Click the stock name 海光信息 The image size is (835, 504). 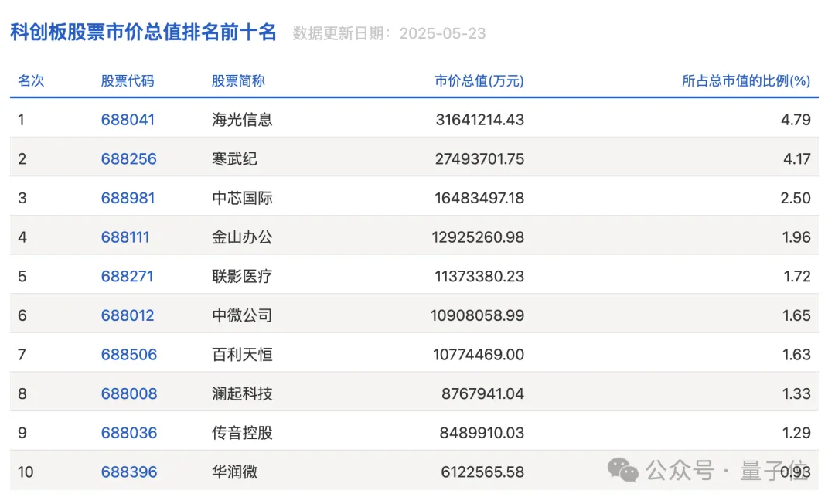[x=242, y=120]
